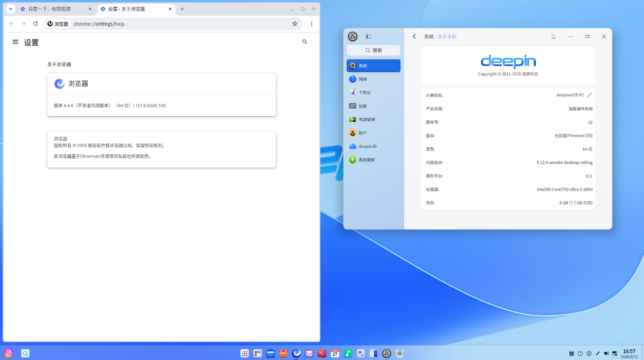Open deepin ID in the sidebar
The image size is (644, 360).
pos(374,146)
